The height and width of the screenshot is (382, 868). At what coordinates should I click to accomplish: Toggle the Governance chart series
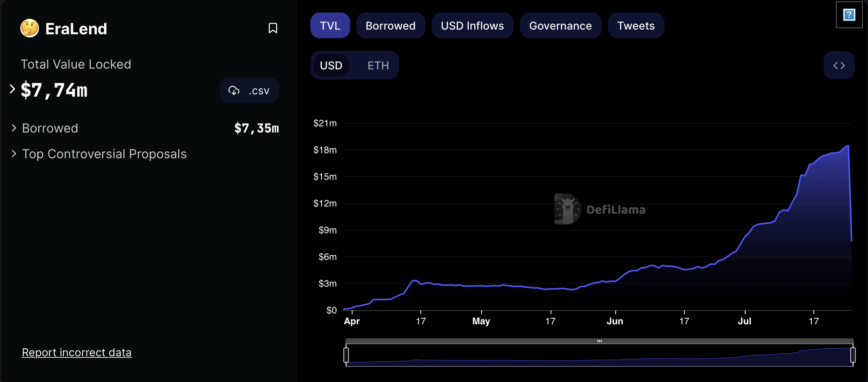560,25
